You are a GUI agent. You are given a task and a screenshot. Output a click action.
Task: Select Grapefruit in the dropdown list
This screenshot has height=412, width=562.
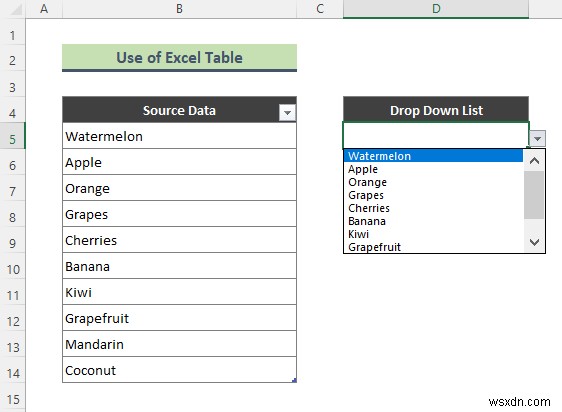tap(433, 247)
